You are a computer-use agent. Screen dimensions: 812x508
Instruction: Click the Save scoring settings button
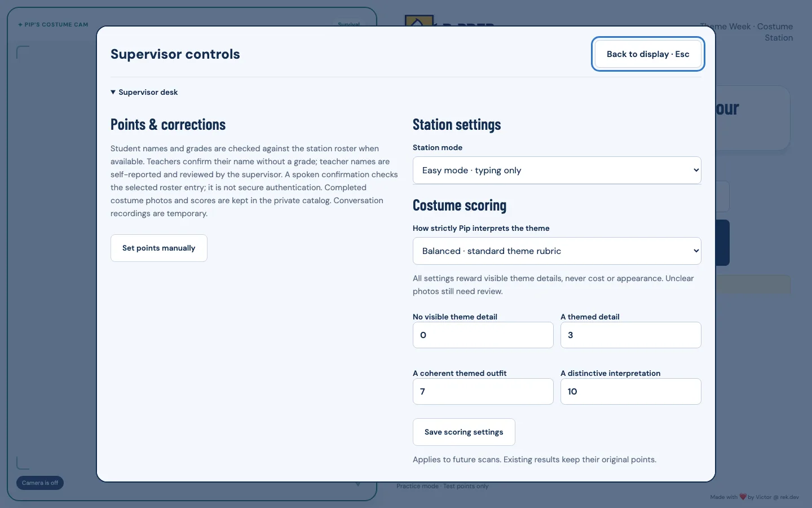(464, 432)
